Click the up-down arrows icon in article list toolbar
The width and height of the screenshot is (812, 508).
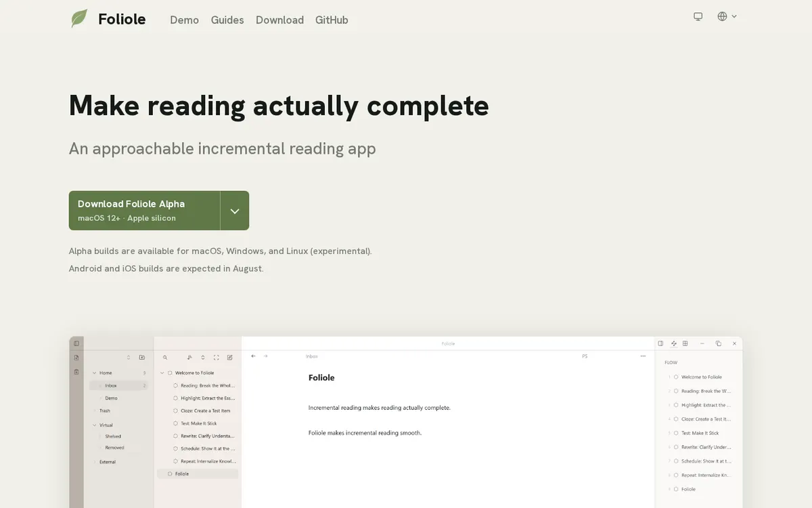pyautogui.click(x=203, y=357)
